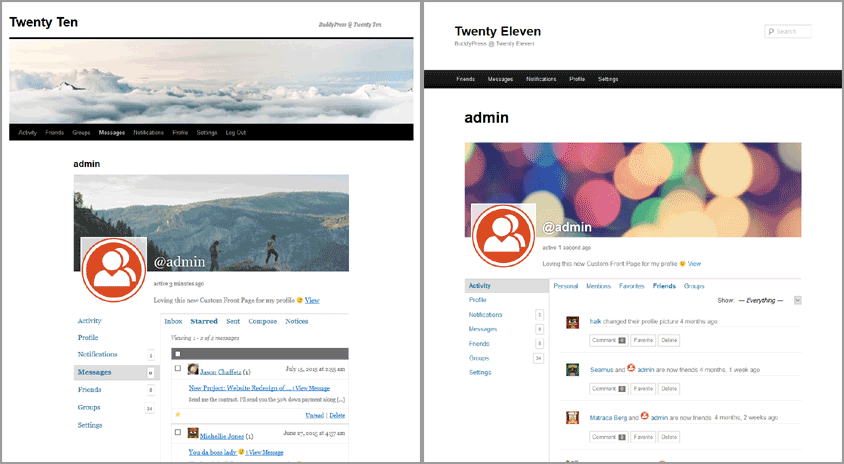The image size is (844, 464).
Task: Click Michelle Jones's avatar in the message list
Action: point(192,434)
